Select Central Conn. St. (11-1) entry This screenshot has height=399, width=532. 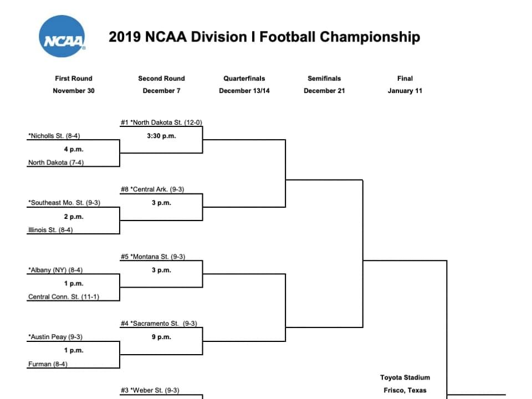64,297
